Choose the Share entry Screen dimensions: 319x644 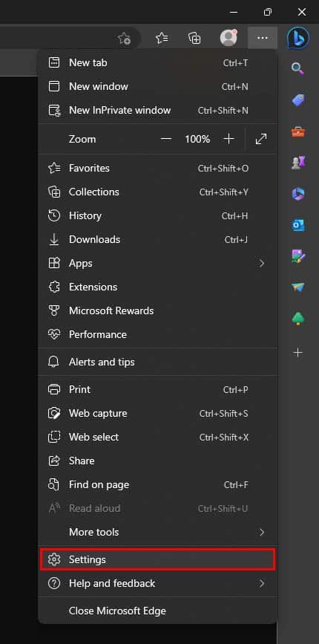(158, 461)
